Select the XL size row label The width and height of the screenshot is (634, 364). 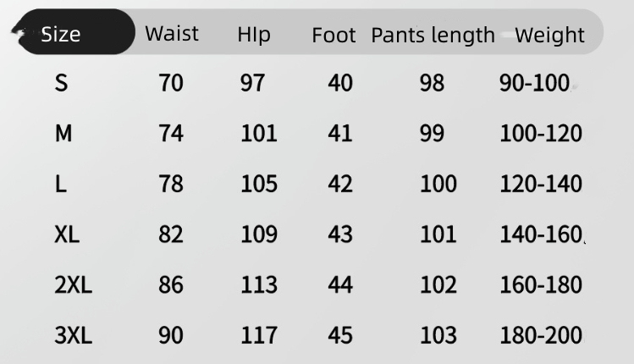[67, 234]
